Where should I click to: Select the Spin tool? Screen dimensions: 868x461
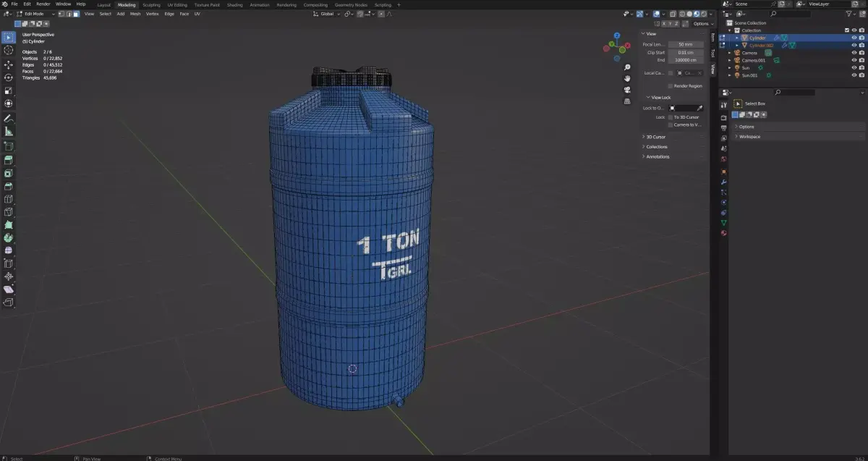click(9, 237)
